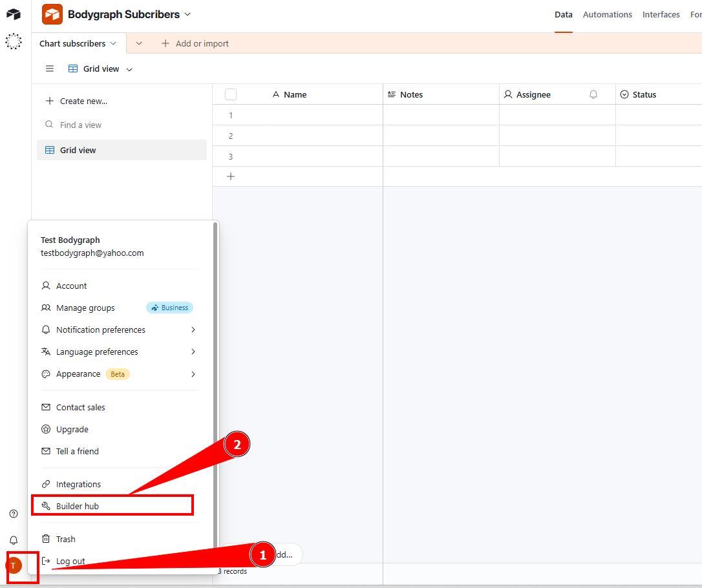Open the help question mark icon
The height and width of the screenshot is (588, 702).
click(14, 514)
